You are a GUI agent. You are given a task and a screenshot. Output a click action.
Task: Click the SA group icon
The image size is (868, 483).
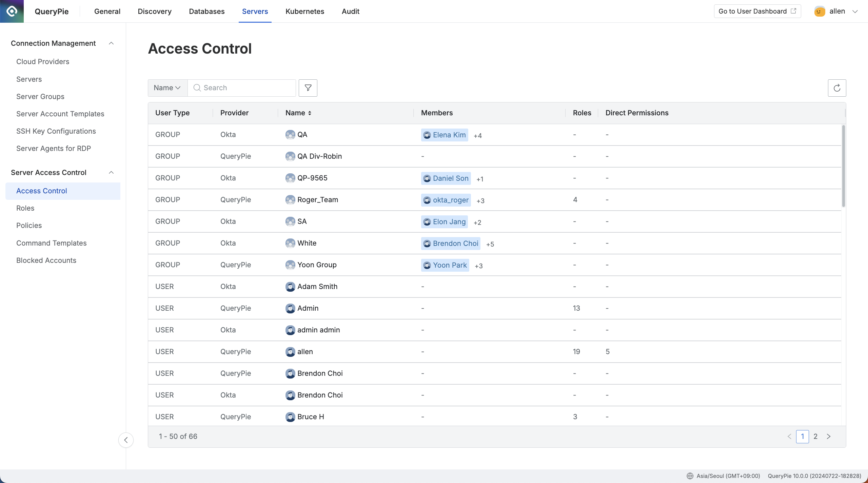(290, 221)
